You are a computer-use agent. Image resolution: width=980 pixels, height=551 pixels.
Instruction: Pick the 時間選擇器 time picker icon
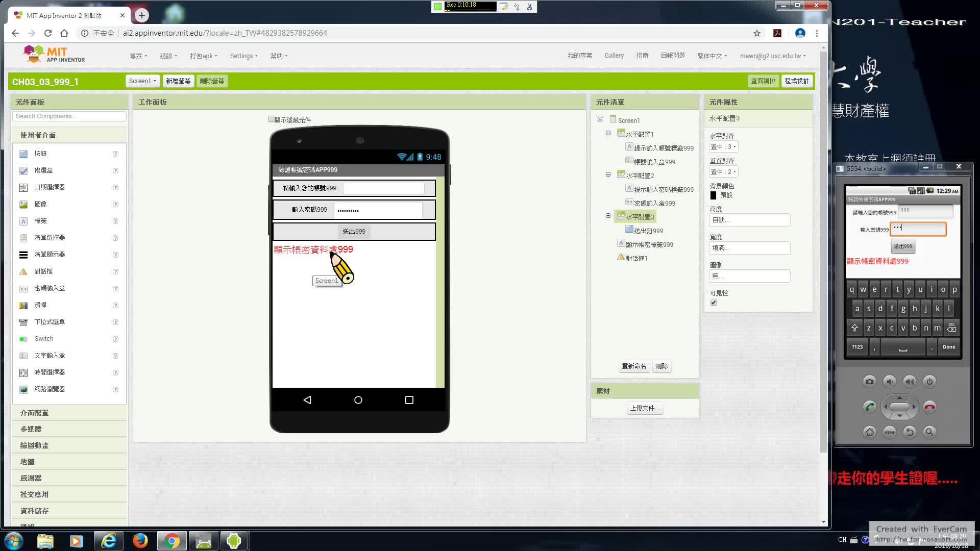[x=23, y=372]
